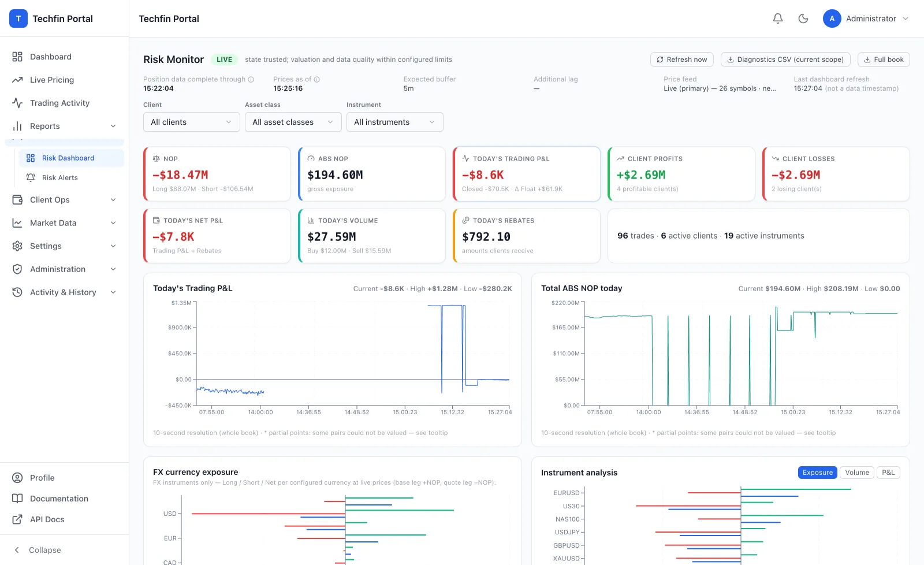
Task: Click info icon beside Prices as of
Action: (317, 80)
